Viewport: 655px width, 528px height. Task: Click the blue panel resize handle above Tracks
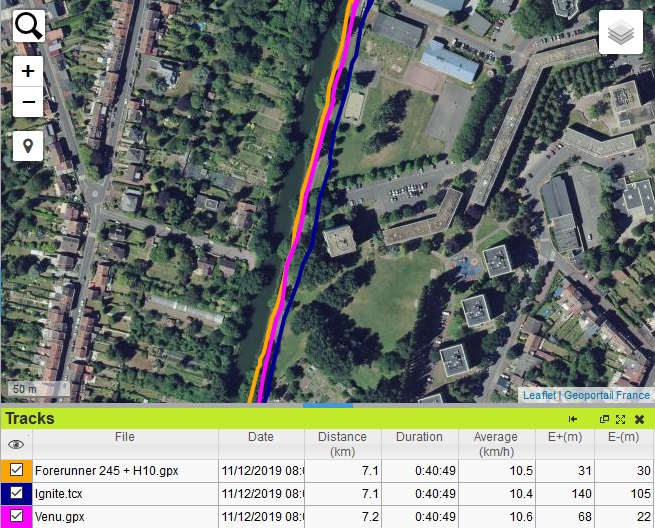point(327,405)
